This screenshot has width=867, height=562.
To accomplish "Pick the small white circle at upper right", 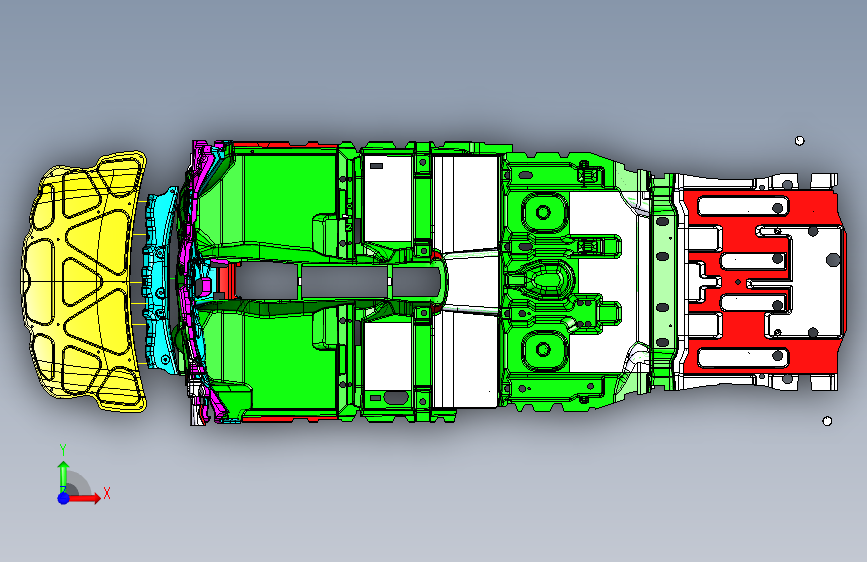I will [x=800, y=140].
